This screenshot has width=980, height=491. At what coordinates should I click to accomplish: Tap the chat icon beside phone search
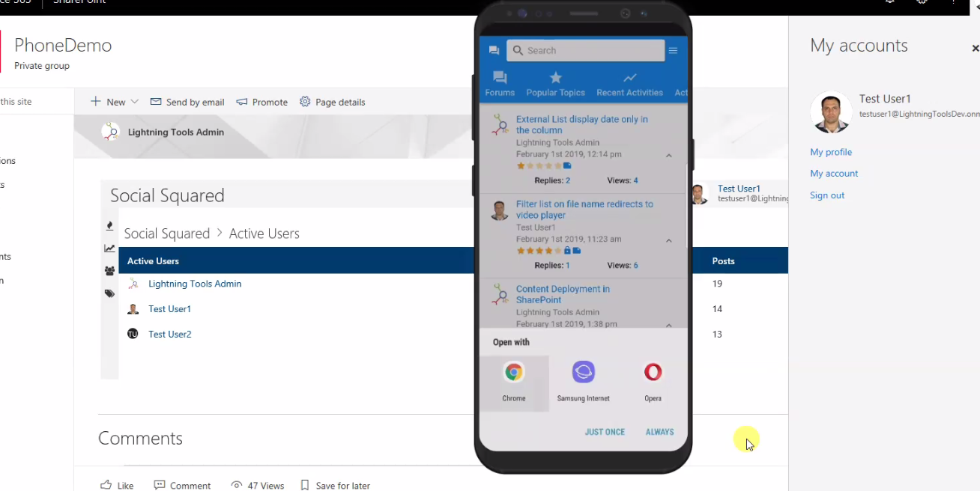point(494,51)
